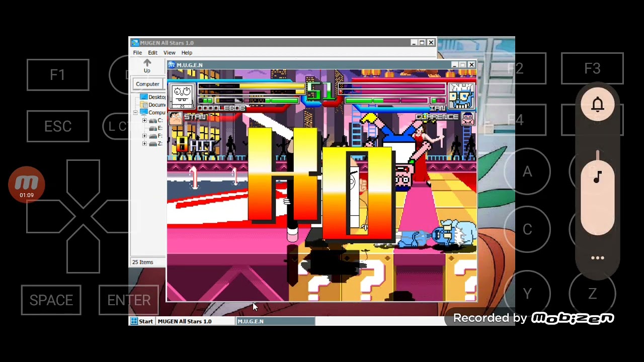Tap the on-screen Z button
644x362 pixels.
pos(592,294)
